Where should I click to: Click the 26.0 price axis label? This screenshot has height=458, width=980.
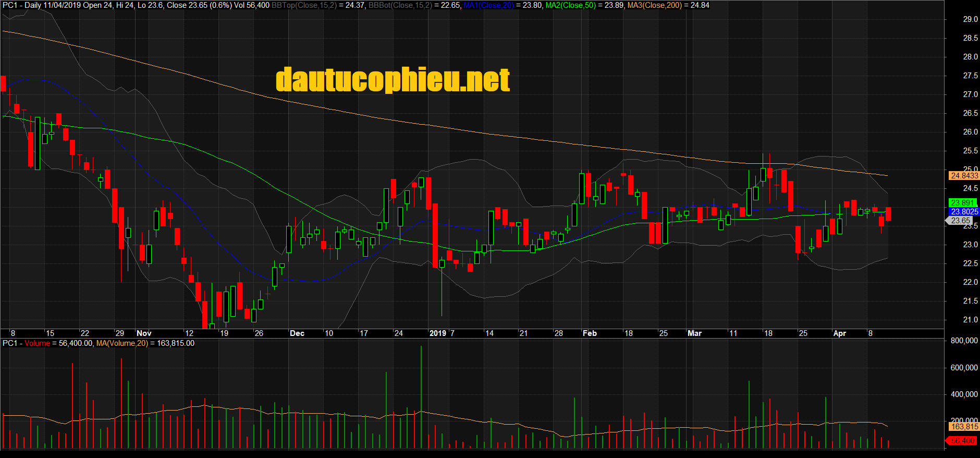tap(970, 132)
